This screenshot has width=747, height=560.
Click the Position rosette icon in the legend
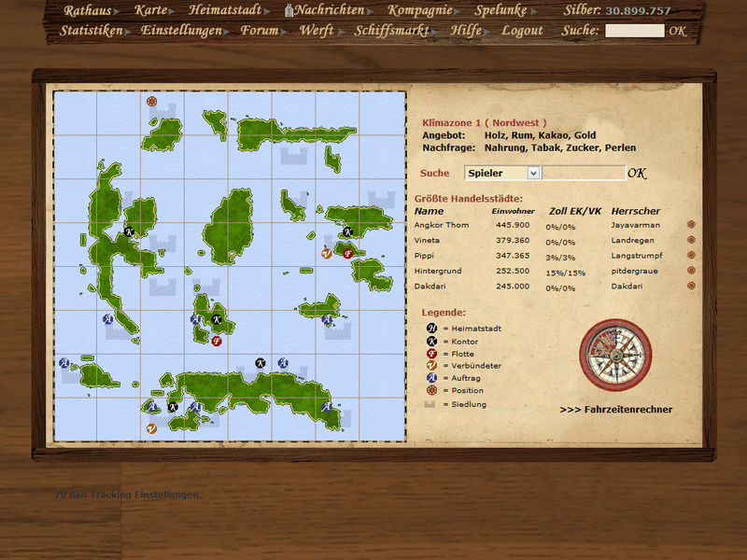(x=430, y=390)
